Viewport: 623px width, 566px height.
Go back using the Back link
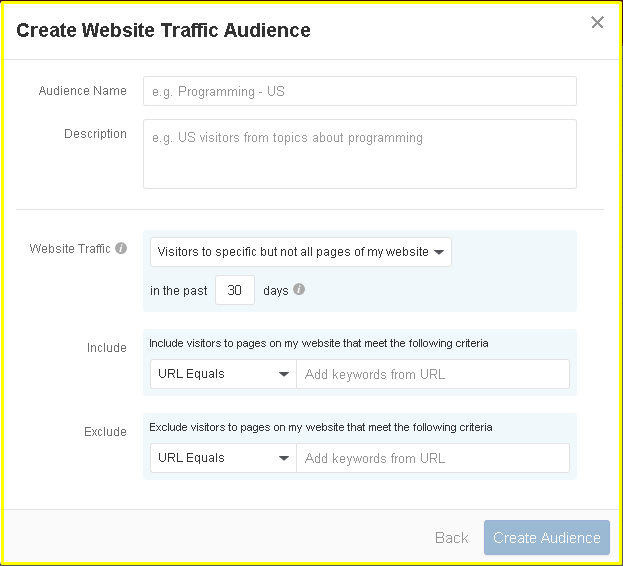tap(451, 538)
